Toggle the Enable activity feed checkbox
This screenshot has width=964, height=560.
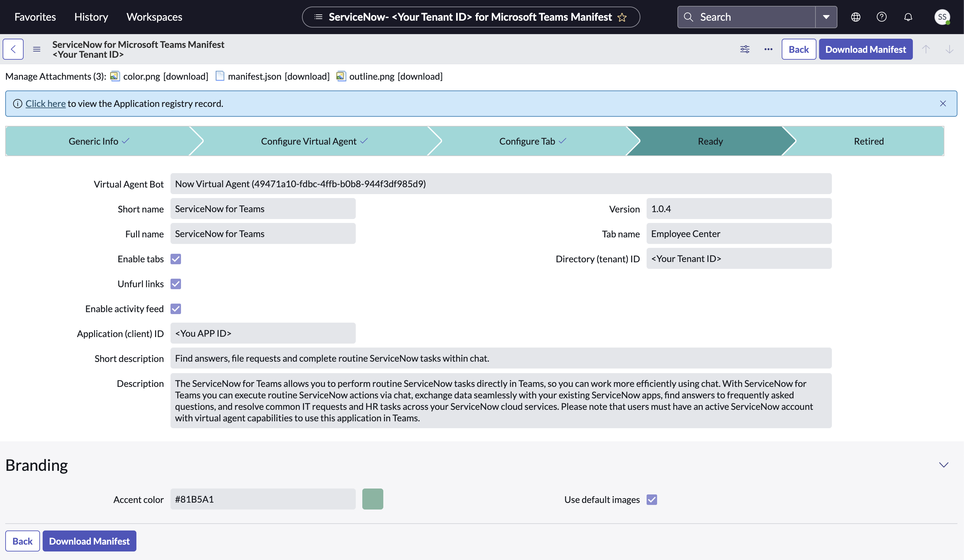[x=176, y=309]
